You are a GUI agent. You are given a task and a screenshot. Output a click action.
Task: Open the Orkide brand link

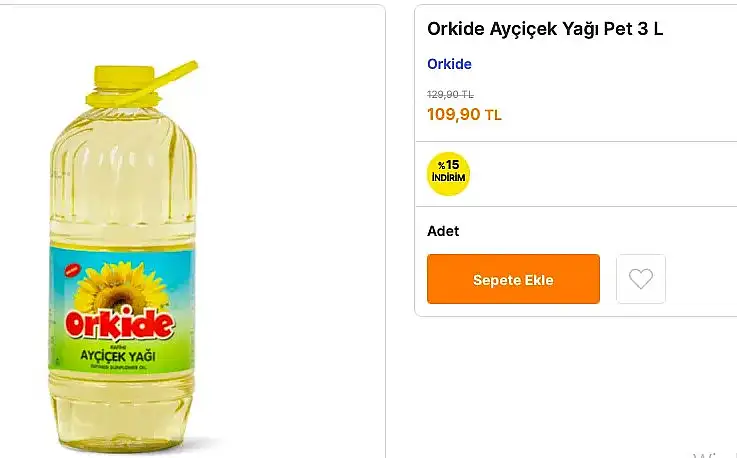pyautogui.click(x=449, y=64)
